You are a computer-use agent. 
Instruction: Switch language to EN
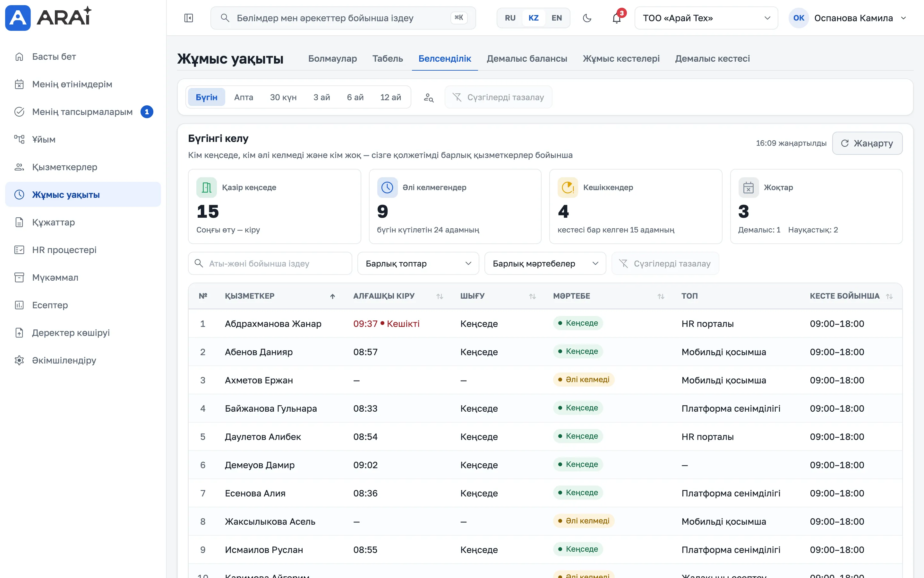(557, 18)
